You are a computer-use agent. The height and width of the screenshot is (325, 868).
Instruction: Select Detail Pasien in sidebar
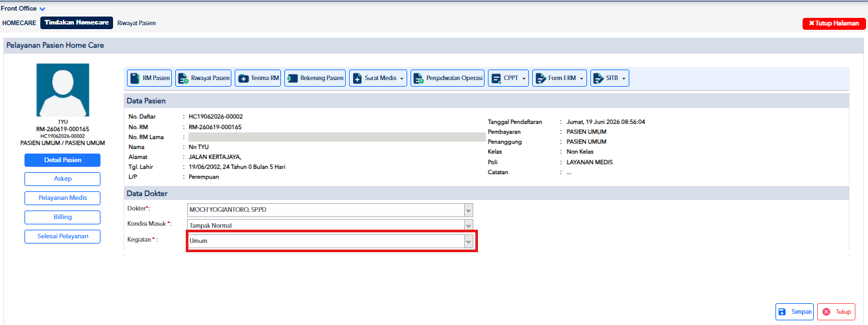click(62, 160)
